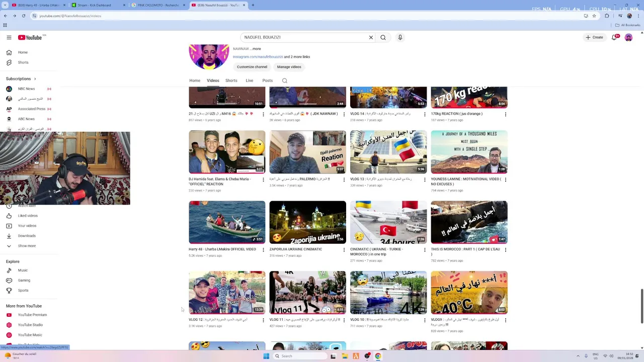The height and width of the screenshot is (362, 644).
Task: Click the Create button
Action: 594,37
